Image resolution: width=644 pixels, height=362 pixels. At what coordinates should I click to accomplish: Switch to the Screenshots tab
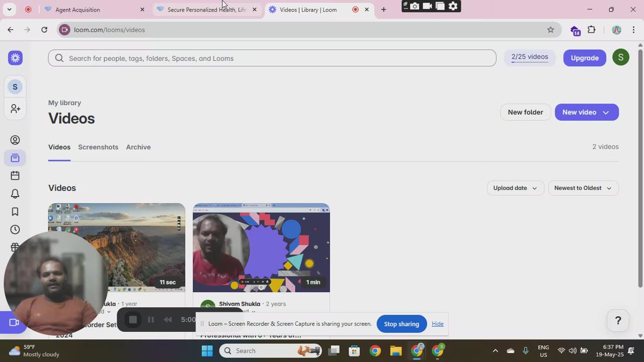point(98,147)
